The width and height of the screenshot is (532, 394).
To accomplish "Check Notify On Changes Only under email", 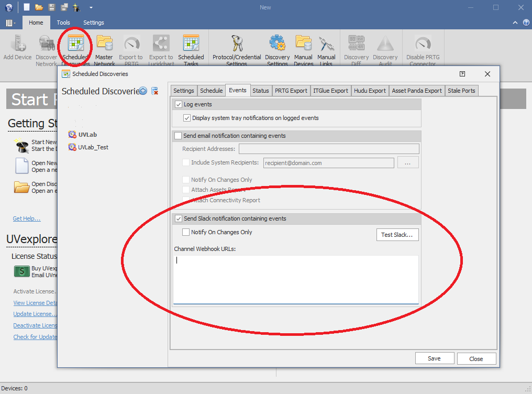I will 186,180.
